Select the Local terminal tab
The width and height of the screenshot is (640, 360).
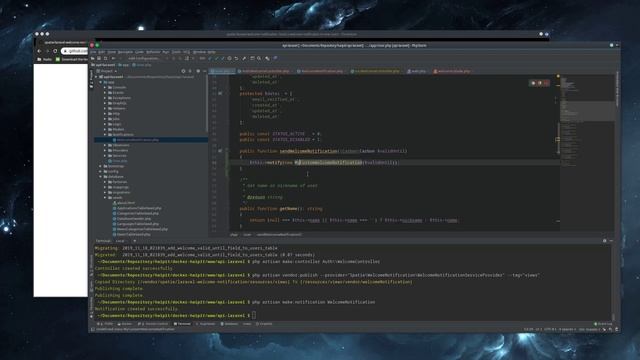(x=120, y=241)
